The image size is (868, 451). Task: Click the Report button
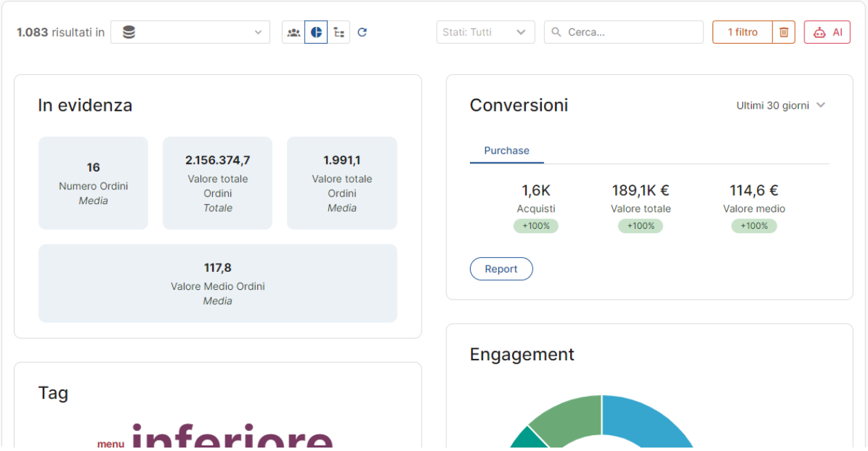pyautogui.click(x=501, y=269)
